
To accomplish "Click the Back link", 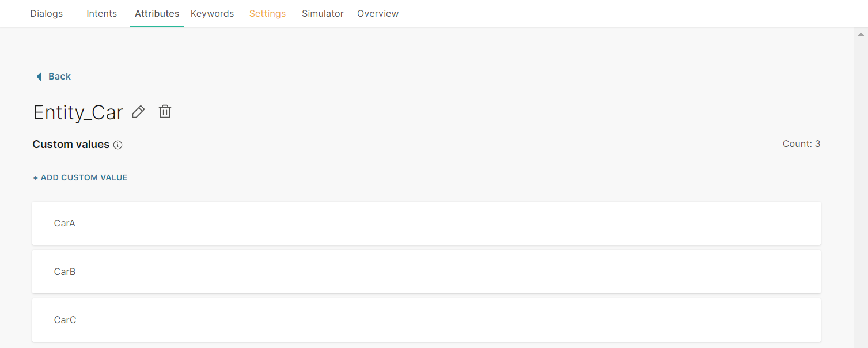I will (x=59, y=77).
